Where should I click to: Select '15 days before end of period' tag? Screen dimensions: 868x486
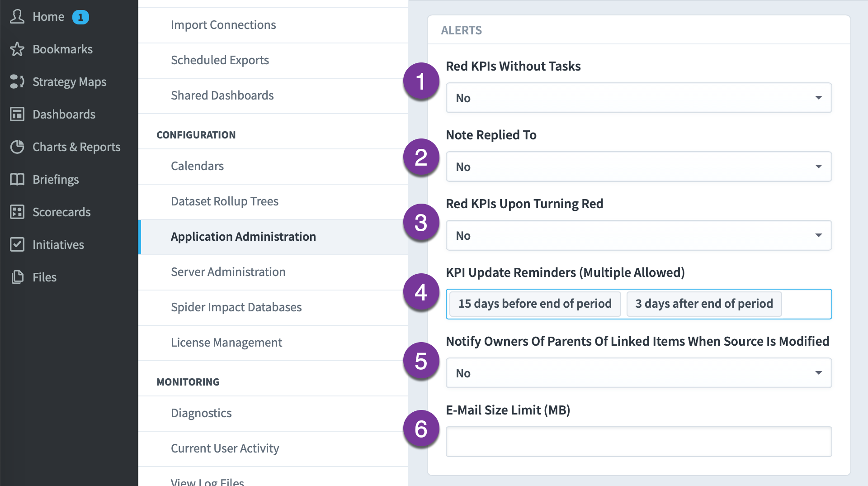point(535,304)
